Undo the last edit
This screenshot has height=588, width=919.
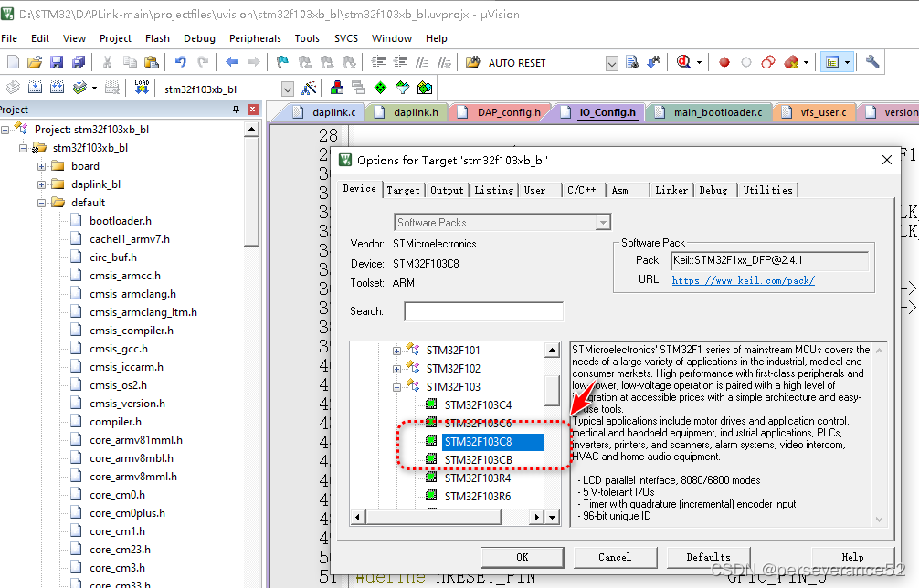coord(181,62)
